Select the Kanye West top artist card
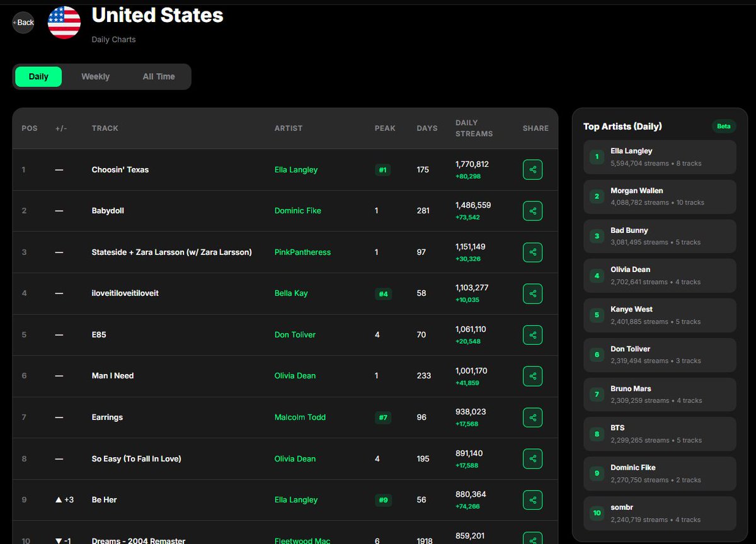Screen dimensions: 756x544 (x=660, y=315)
